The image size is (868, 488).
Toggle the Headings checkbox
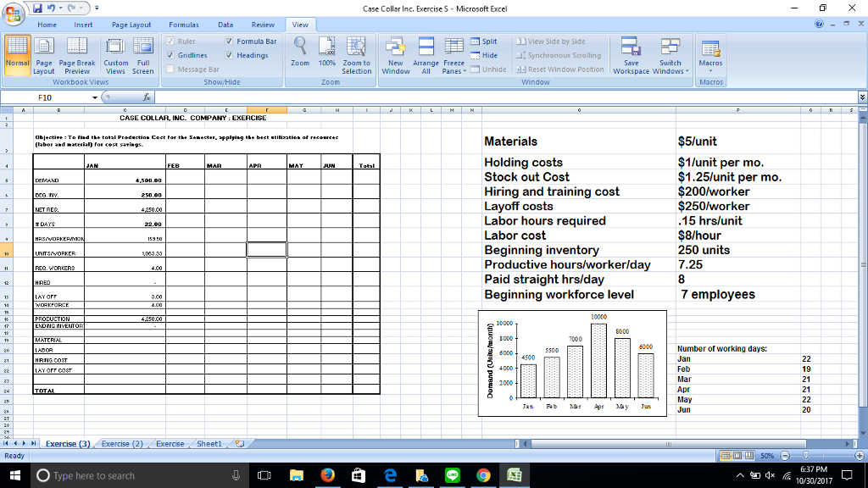(230, 55)
